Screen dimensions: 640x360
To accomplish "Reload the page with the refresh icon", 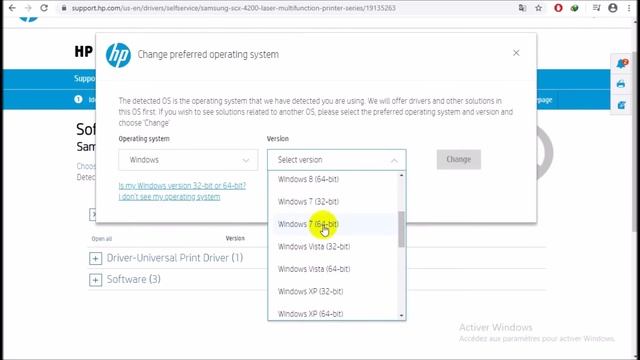I will click(44, 8).
